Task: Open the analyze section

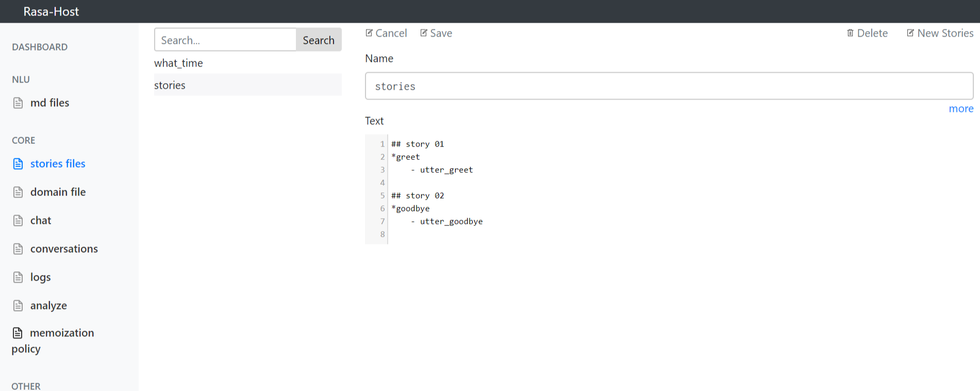Action: tap(48, 305)
